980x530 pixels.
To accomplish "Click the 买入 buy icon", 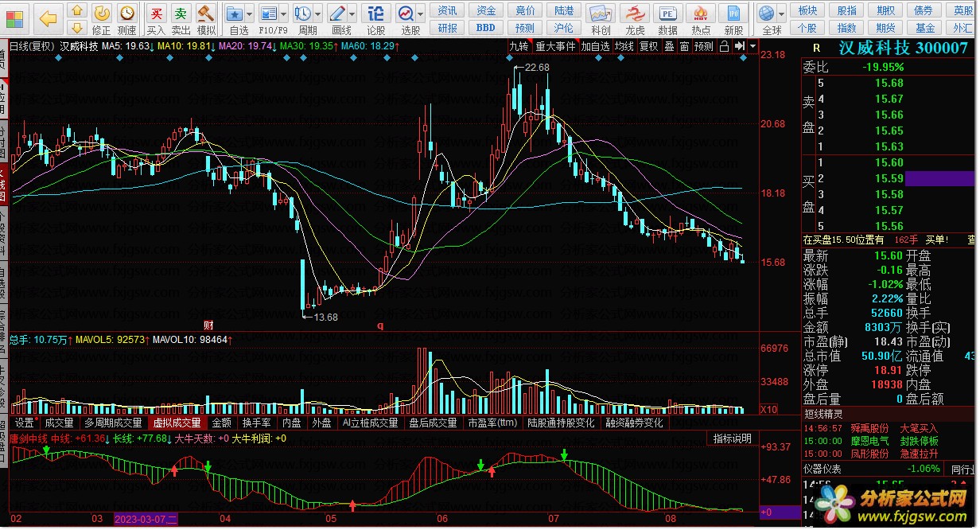I will (157, 18).
